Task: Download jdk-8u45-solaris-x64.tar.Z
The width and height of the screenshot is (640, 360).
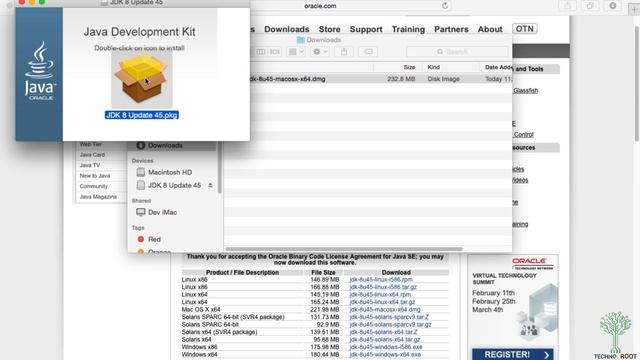Action: click(x=383, y=332)
